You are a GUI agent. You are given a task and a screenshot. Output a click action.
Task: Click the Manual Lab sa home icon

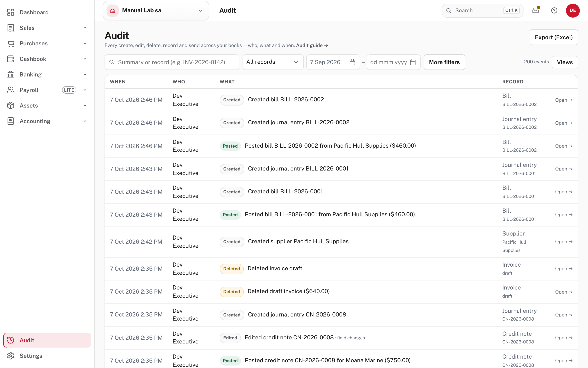(113, 10)
